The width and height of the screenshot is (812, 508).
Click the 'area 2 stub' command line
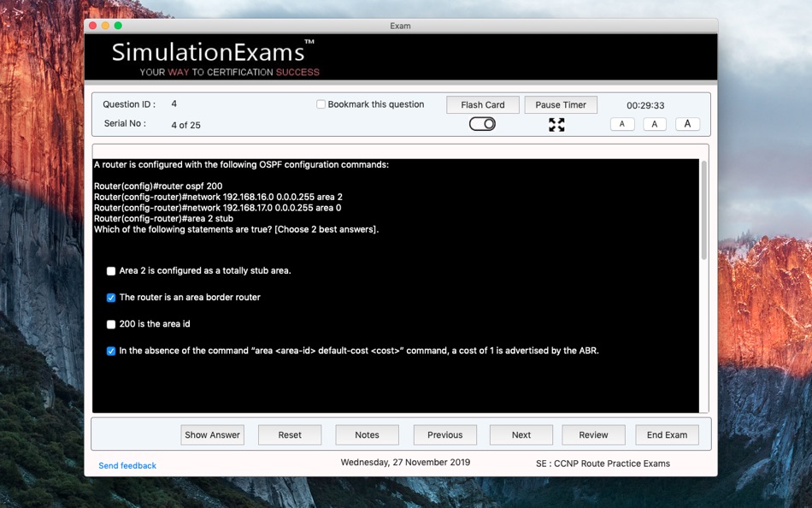click(163, 219)
